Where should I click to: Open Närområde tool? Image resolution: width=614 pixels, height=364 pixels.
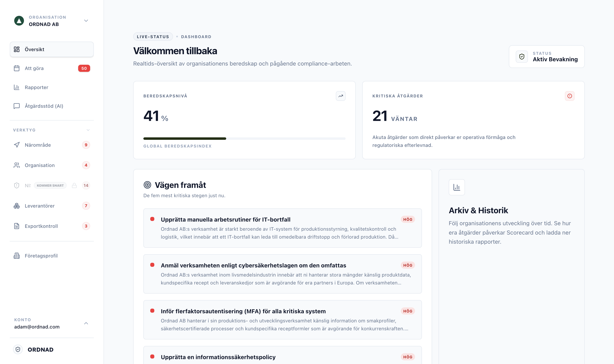pos(52,145)
